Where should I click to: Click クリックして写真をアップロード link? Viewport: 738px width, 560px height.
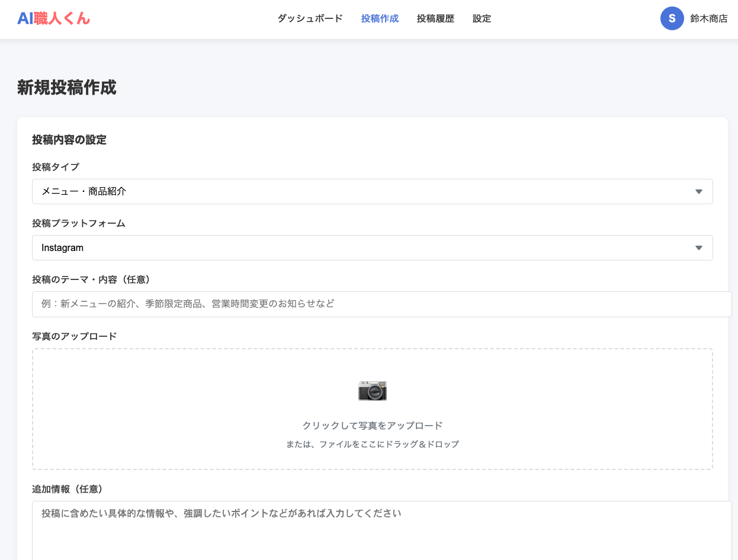pos(373,425)
